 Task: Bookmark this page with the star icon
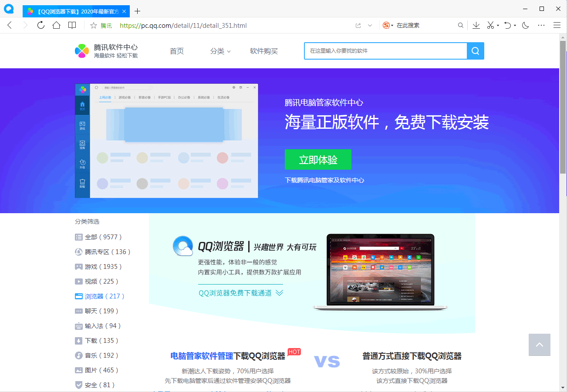tap(93, 26)
